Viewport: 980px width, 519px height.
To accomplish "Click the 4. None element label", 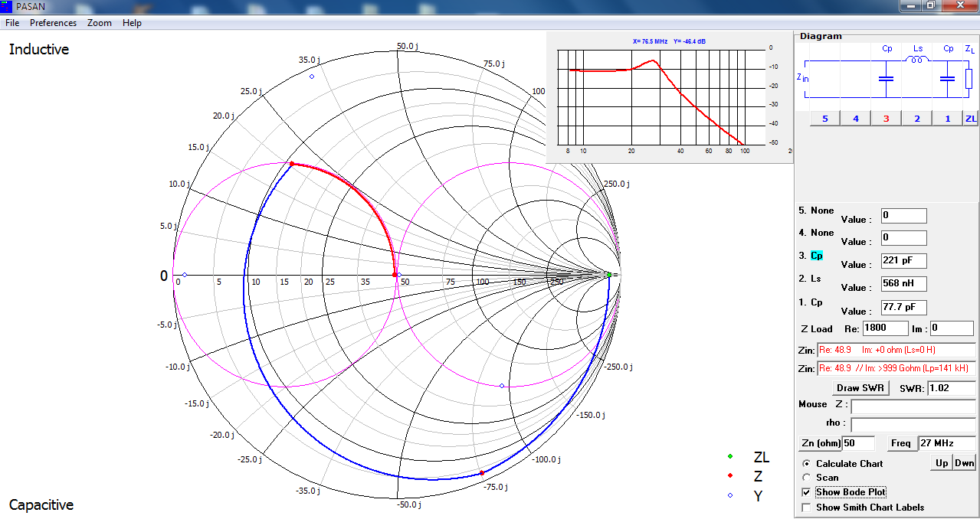I will coord(816,233).
